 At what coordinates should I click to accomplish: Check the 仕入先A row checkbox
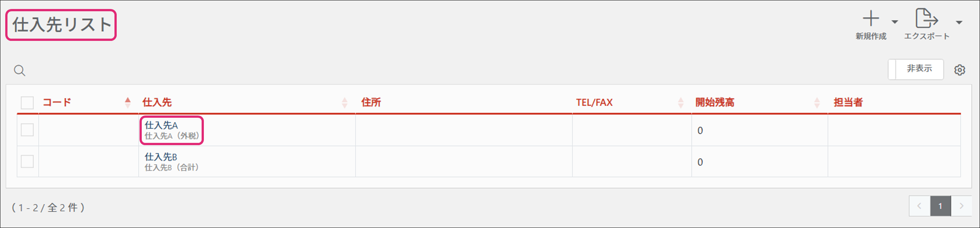(x=27, y=130)
